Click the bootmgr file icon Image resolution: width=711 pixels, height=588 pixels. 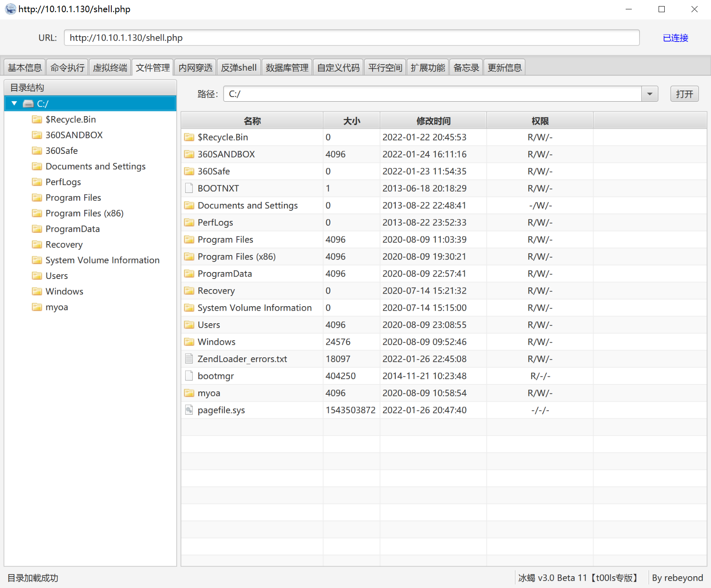pyautogui.click(x=189, y=376)
